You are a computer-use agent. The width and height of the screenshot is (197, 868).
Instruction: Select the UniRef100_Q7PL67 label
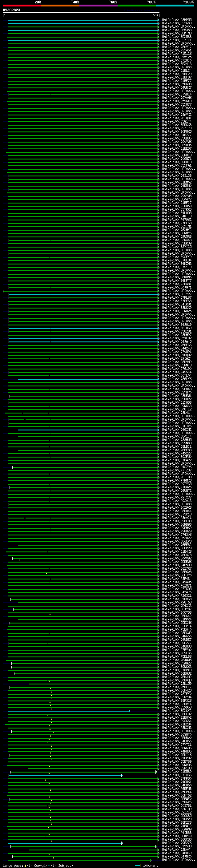(x=177, y=297)
